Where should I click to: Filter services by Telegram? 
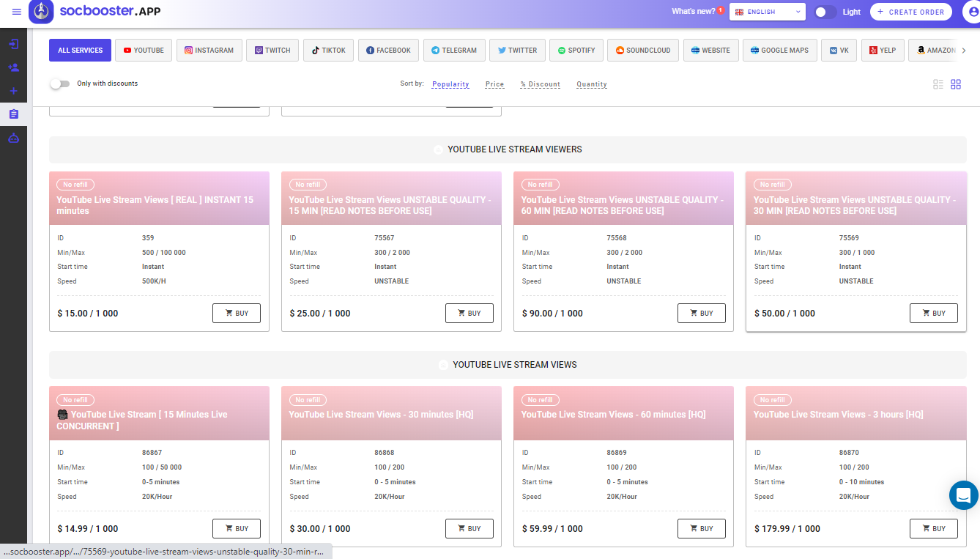coord(454,51)
